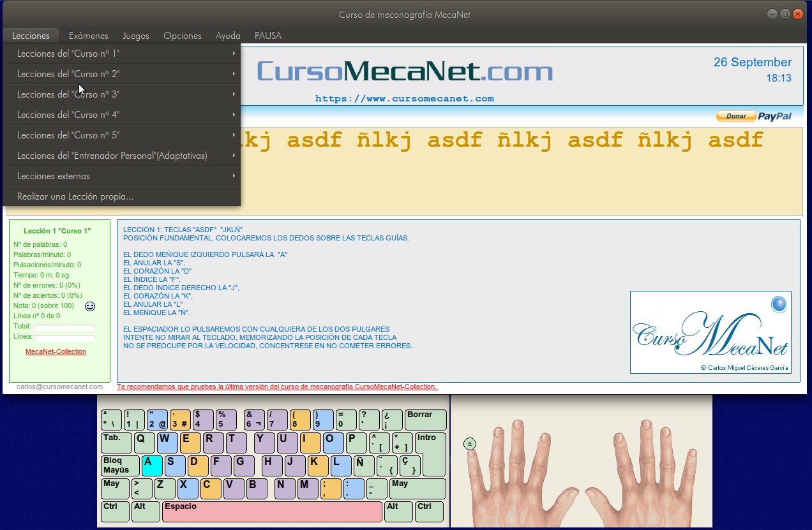This screenshot has height=530, width=812.
Task: Expand the 'Lecciones del Curso nº 1' submenu
Action: pyautogui.click(x=67, y=54)
